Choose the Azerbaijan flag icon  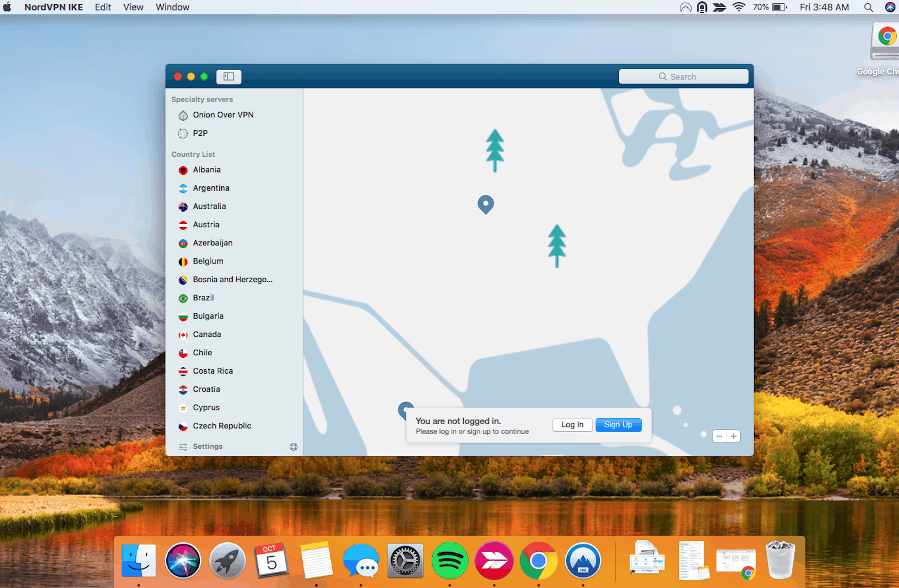point(183,243)
